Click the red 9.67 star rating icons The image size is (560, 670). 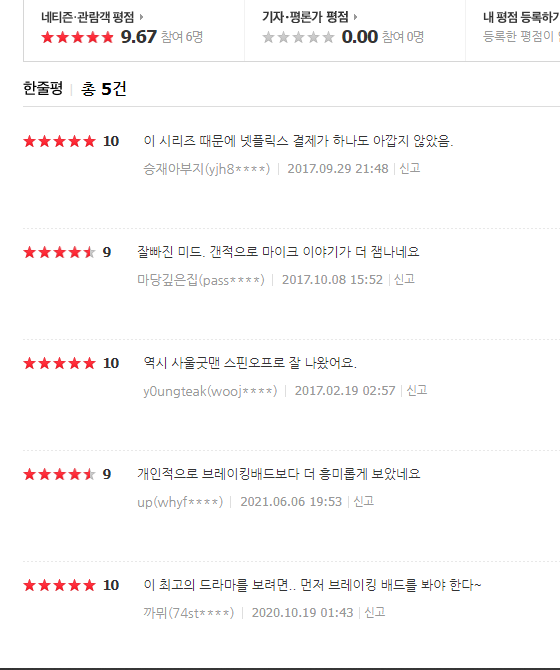77,37
